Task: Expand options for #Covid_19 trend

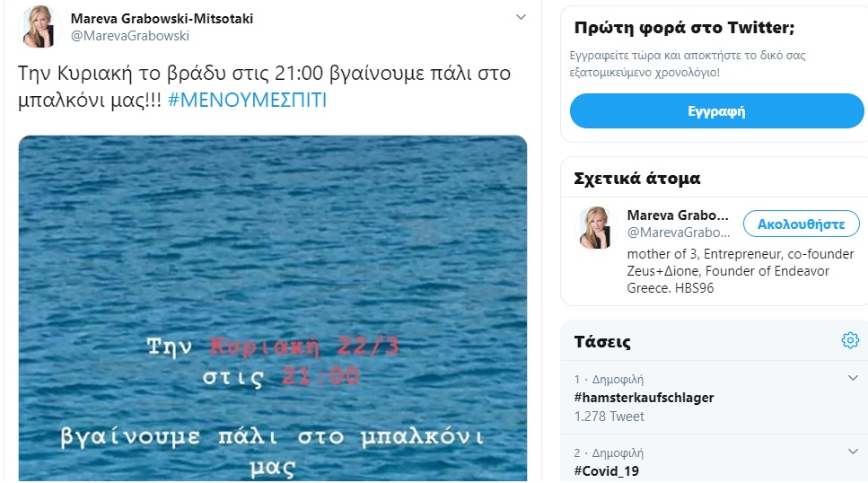Action: click(853, 452)
